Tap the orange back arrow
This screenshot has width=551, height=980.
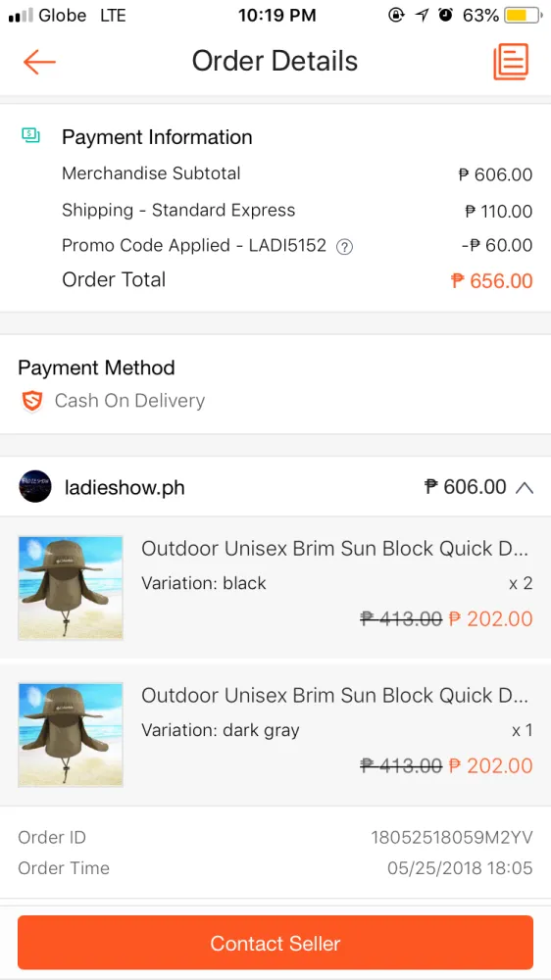coord(39,62)
